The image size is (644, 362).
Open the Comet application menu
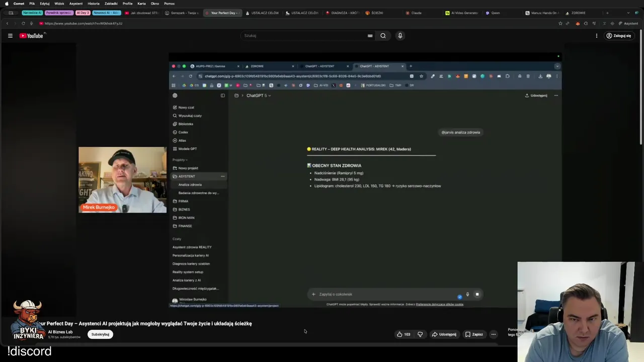tap(19, 4)
